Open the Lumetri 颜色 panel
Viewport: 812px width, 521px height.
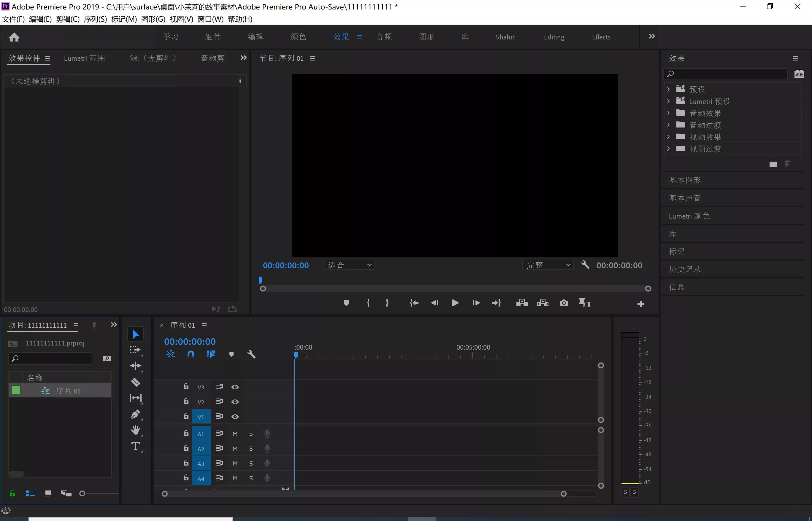pyautogui.click(x=689, y=216)
